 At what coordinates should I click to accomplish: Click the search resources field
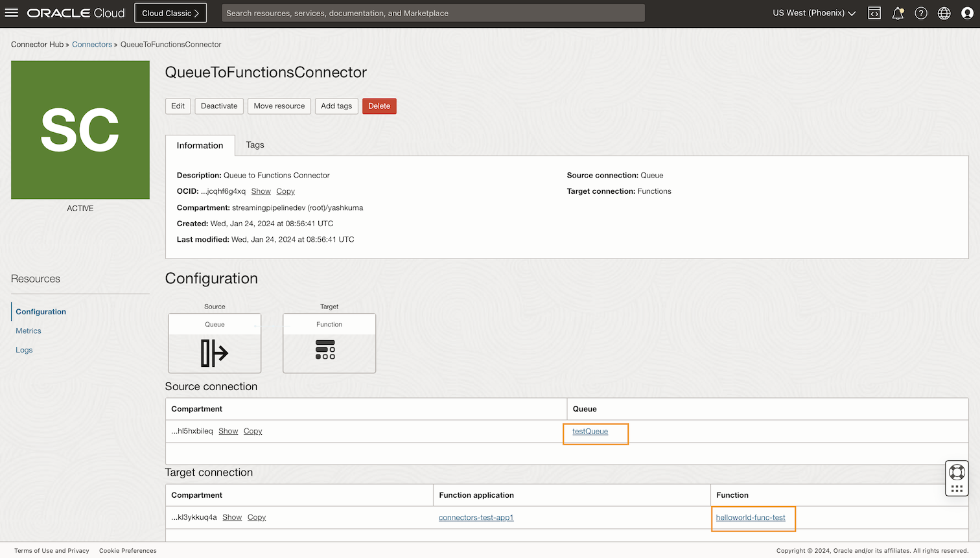tap(433, 12)
